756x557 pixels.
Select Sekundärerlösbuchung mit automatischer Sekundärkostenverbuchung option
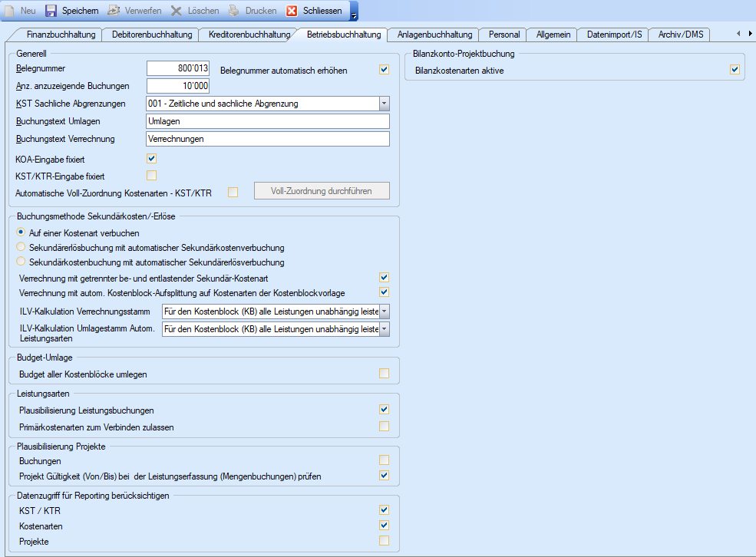pyautogui.click(x=21, y=248)
